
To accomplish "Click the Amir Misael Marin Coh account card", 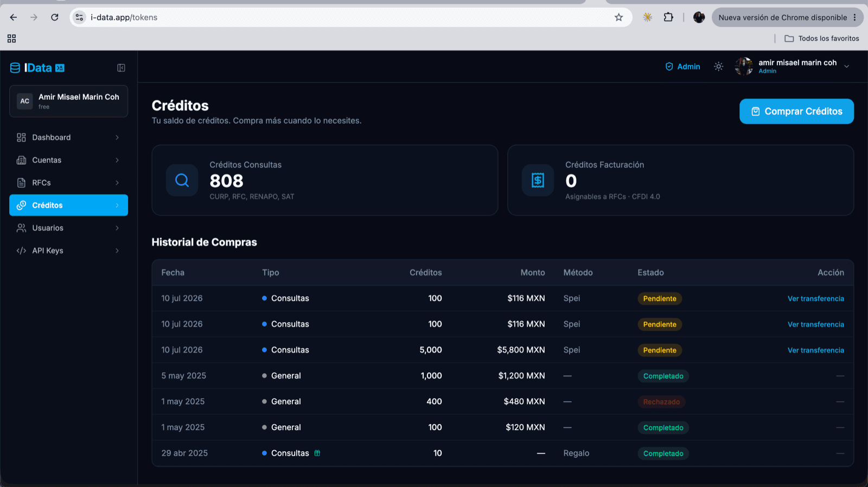I will [x=68, y=101].
